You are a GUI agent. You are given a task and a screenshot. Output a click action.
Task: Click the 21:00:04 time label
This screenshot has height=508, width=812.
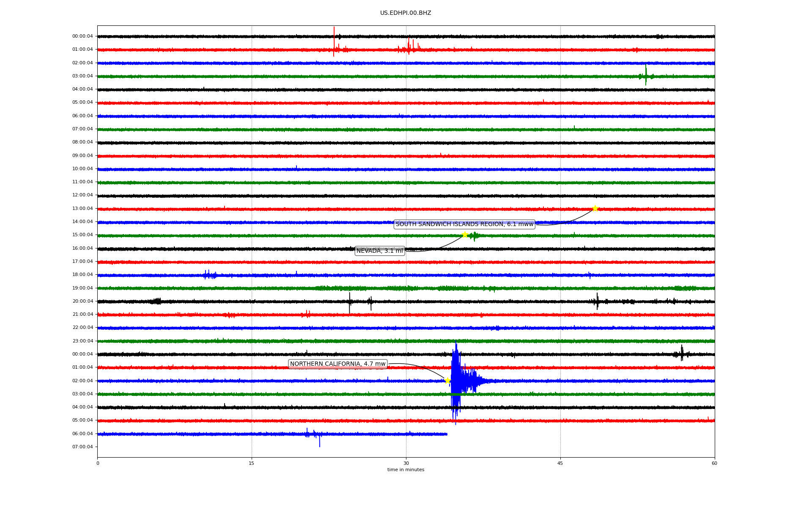[x=82, y=315]
